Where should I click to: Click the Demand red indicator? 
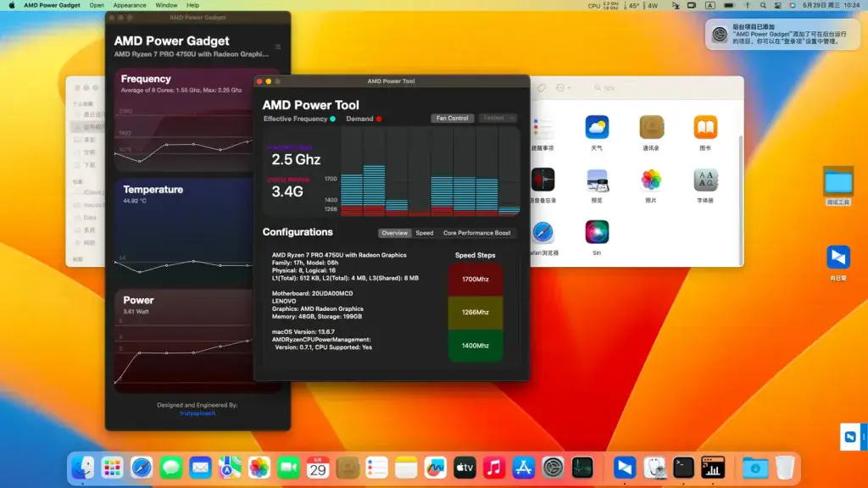point(379,119)
